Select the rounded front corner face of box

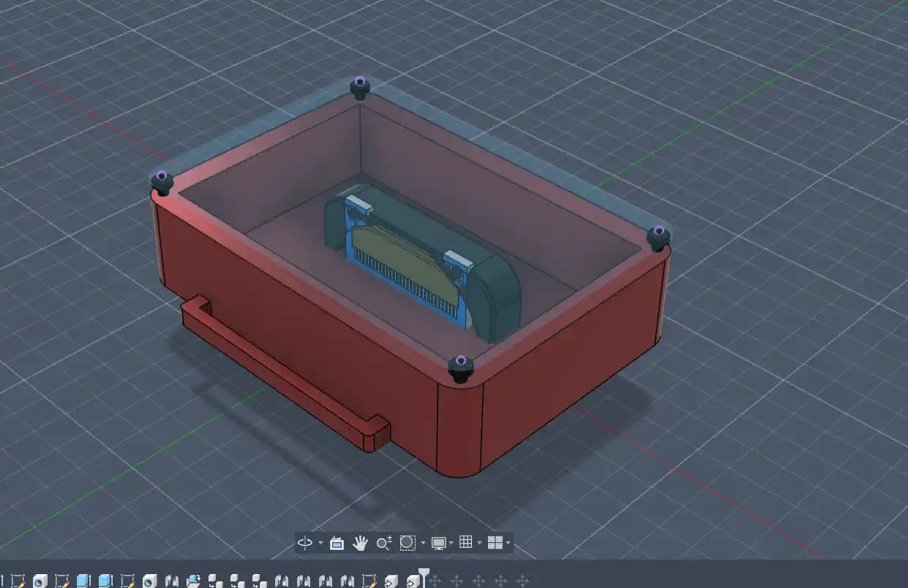tap(461, 431)
